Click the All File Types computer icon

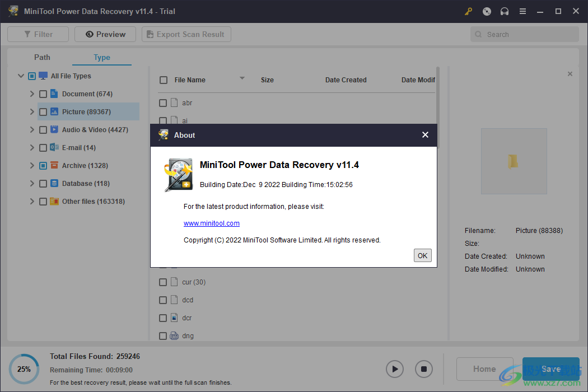[43, 76]
